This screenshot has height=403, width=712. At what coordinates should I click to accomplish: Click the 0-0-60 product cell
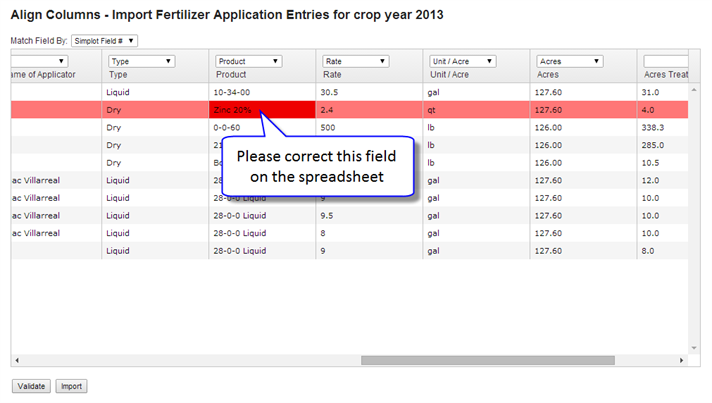(x=262, y=128)
